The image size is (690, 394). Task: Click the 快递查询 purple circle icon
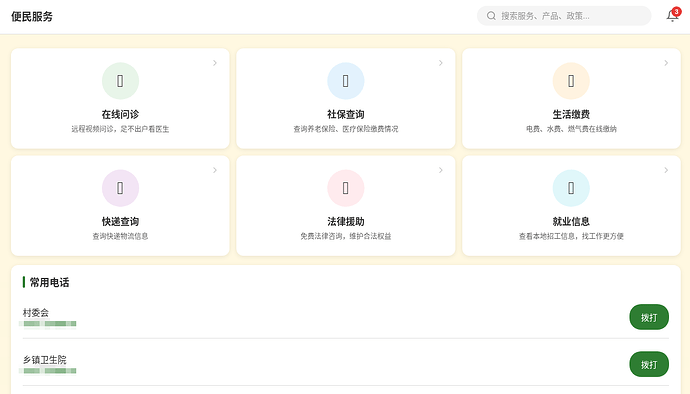(120, 188)
